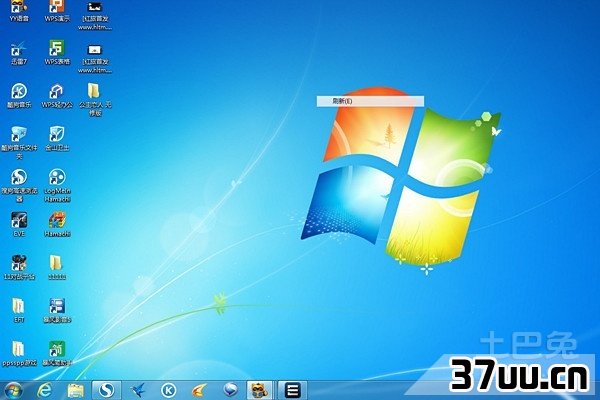Viewport: 600px width, 400px height.
Task: Launch Internet Explorer from the taskbar
Action: pyautogui.click(x=44, y=390)
